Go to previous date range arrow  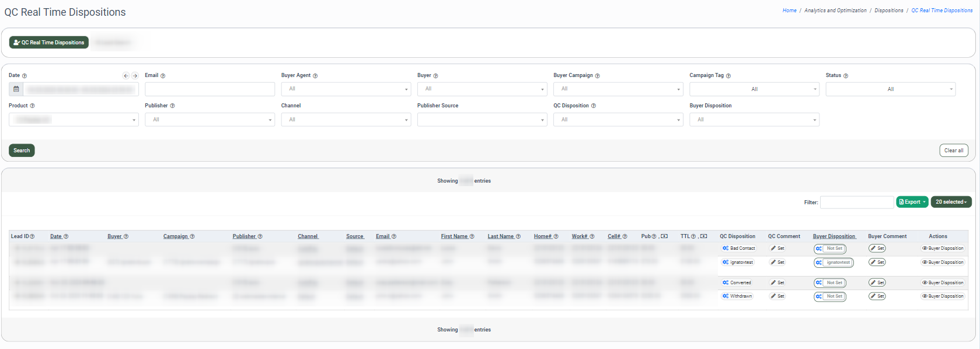pyautogui.click(x=125, y=76)
